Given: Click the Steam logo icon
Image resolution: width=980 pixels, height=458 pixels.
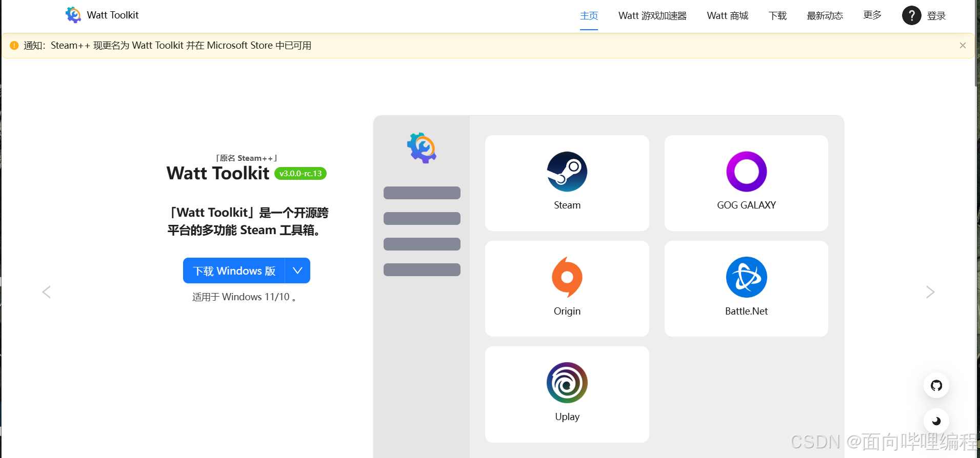Looking at the screenshot, I should pos(567,172).
